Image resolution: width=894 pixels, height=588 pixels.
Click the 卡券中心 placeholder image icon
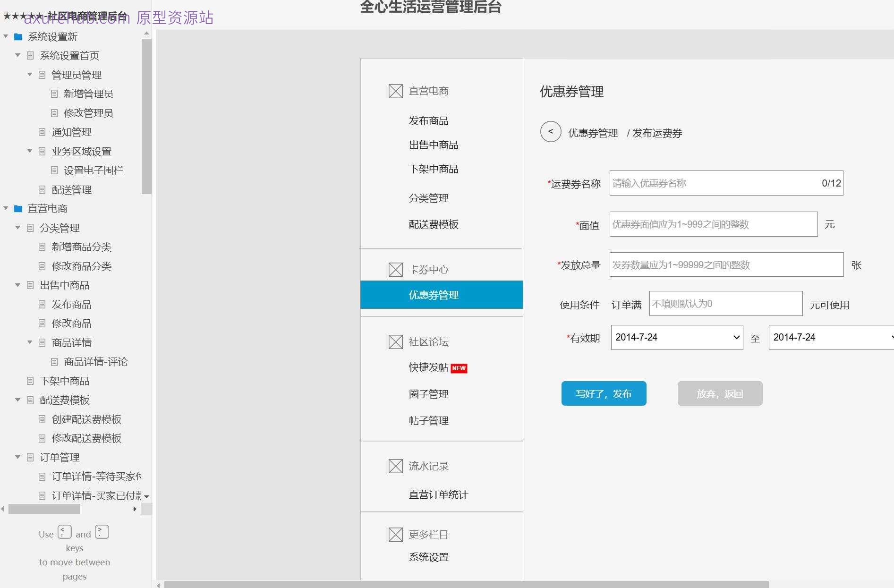point(395,270)
